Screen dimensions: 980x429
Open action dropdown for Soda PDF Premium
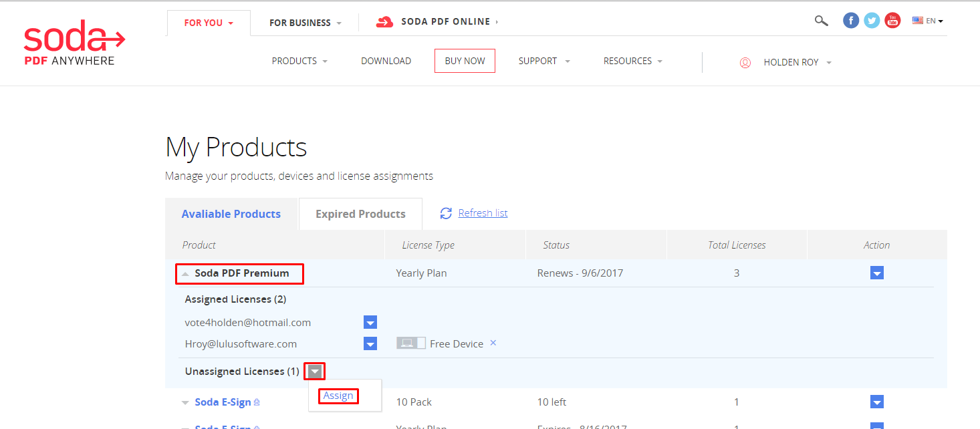877,273
